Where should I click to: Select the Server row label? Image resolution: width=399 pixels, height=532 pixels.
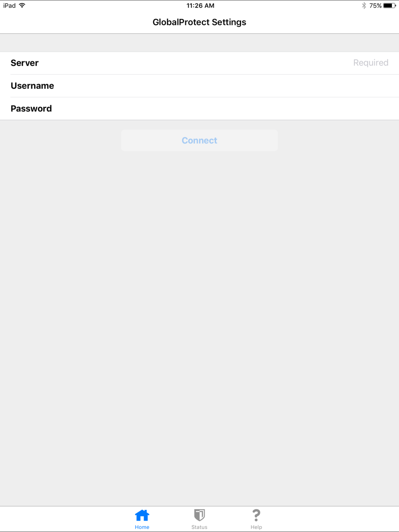[25, 63]
